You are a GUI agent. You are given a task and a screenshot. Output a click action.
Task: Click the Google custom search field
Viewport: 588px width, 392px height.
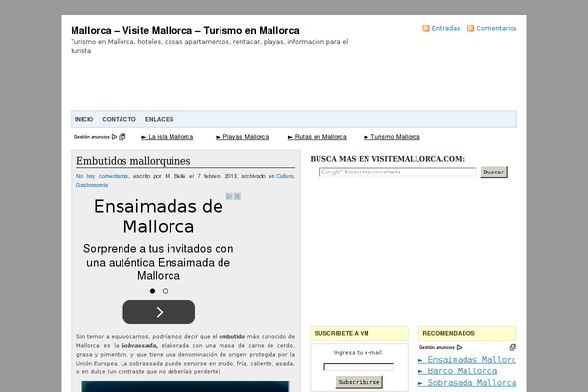(398, 171)
